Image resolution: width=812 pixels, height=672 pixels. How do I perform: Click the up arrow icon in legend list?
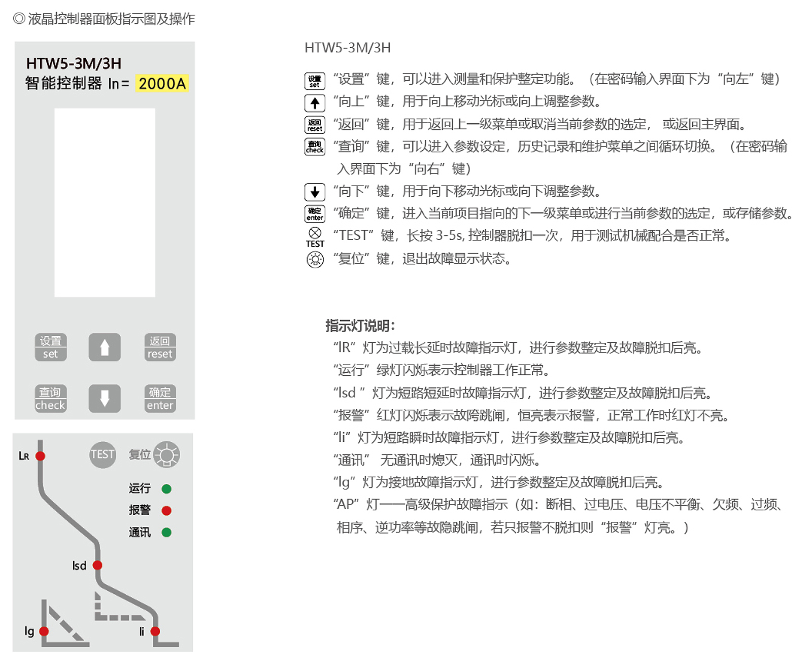coord(315,103)
